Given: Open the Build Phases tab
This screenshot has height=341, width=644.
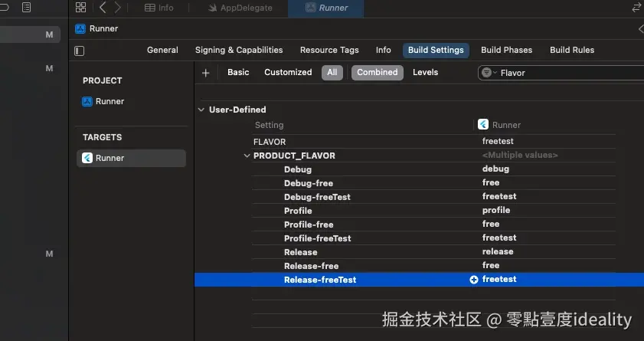Looking at the screenshot, I should click(506, 50).
